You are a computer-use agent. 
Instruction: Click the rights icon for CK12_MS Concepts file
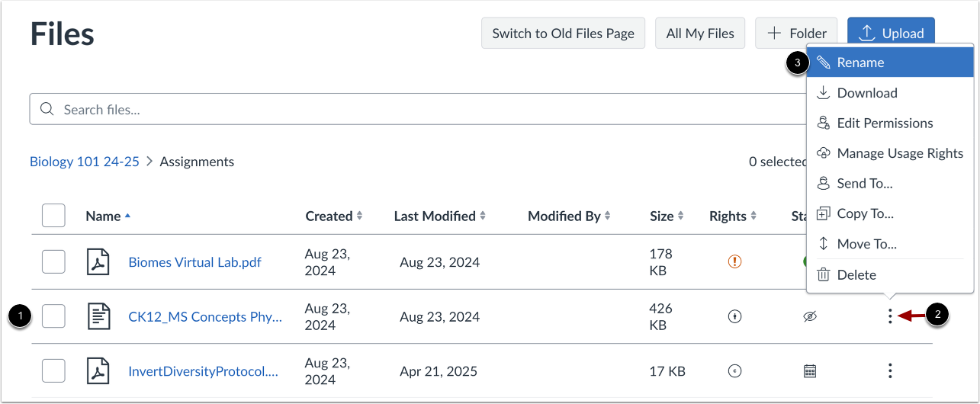pyautogui.click(x=734, y=316)
